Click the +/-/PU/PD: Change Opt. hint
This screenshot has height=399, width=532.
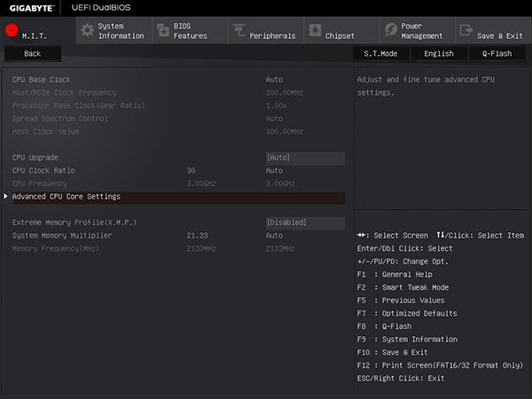pos(403,262)
